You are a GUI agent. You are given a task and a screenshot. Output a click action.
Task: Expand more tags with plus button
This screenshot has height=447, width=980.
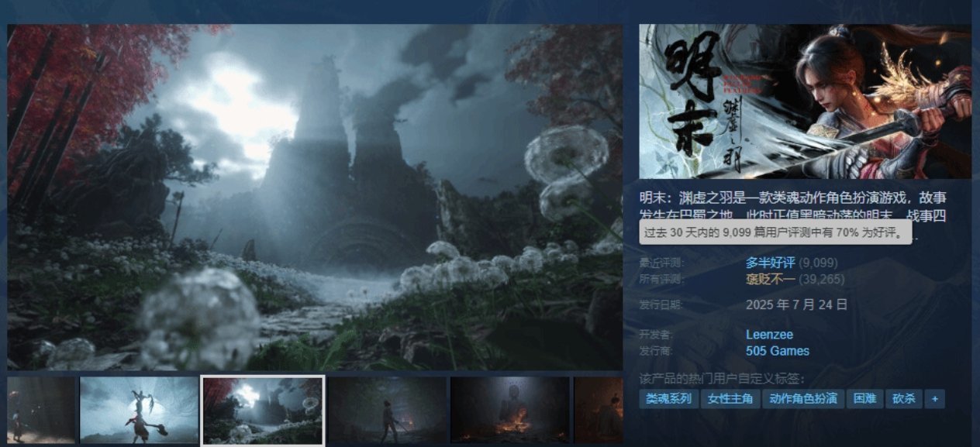pyautogui.click(x=935, y=399)
